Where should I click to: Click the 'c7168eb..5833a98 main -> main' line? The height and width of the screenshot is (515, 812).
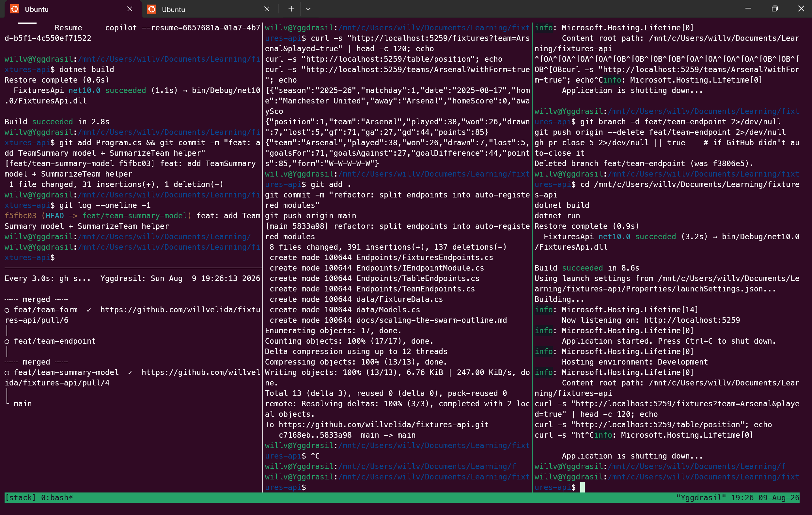347,435
